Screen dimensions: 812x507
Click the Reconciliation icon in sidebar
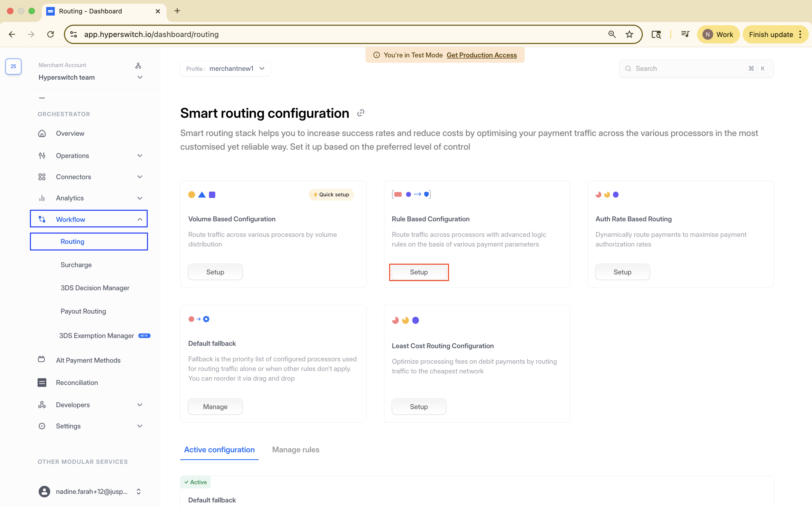pyautogui.click(x=42, y=383)
